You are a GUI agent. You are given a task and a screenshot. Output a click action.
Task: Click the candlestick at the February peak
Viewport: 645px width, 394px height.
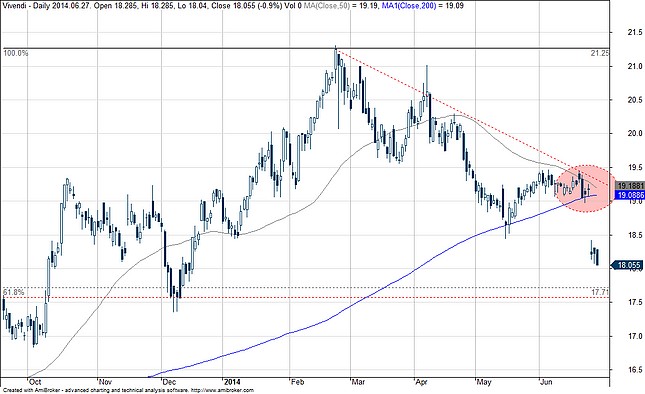336,64
